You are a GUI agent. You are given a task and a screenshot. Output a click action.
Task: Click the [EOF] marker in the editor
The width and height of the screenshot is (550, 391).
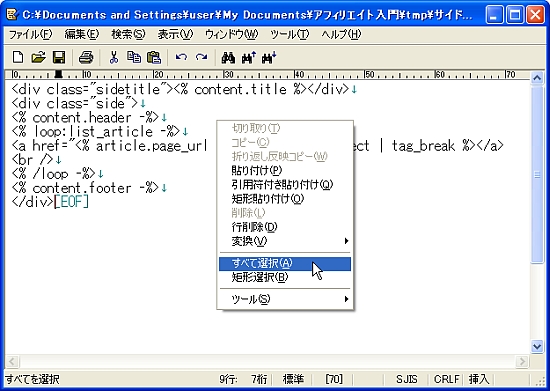72,202
